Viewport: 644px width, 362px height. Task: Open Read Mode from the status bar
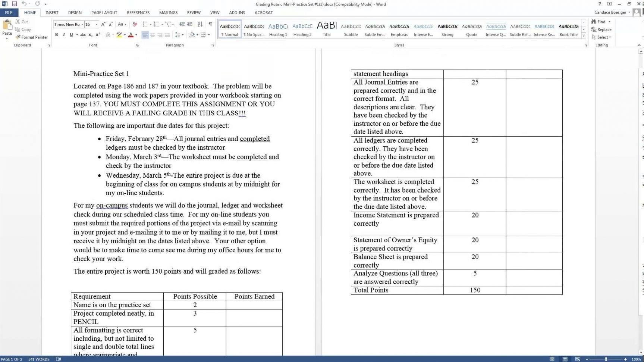553,359
